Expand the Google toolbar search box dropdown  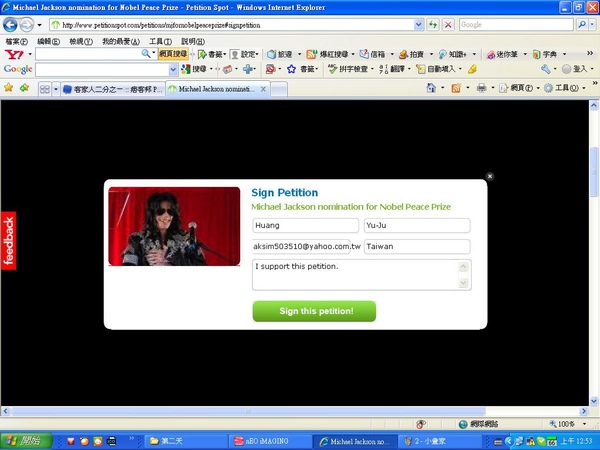click(x=173, y=70)
